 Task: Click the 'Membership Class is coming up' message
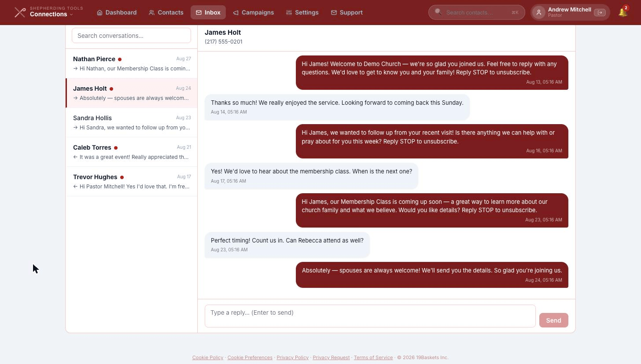pos(432,210)
